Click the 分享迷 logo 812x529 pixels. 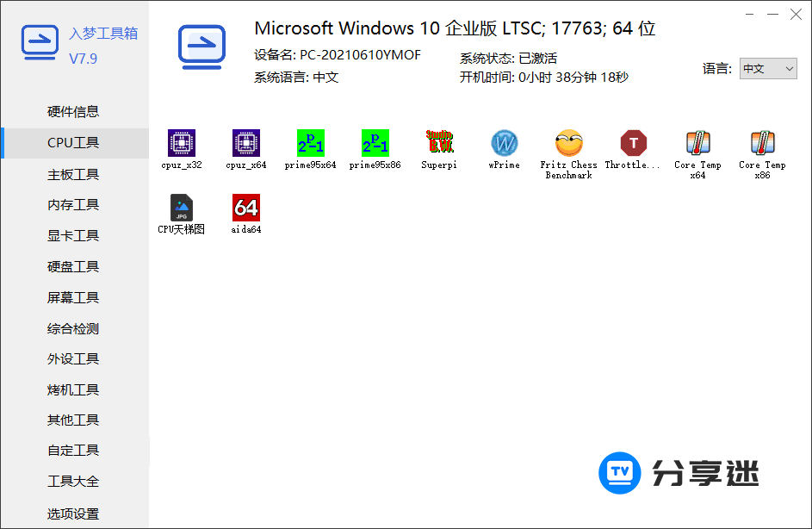click(679, 472)
